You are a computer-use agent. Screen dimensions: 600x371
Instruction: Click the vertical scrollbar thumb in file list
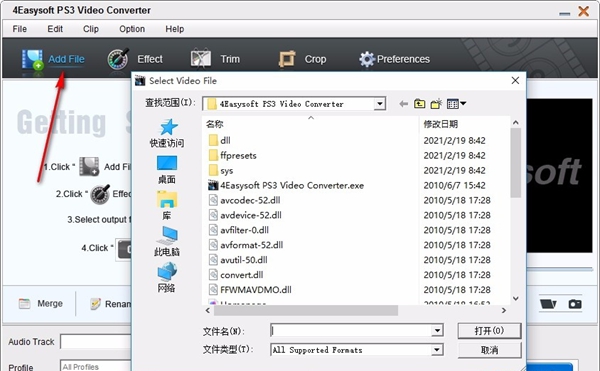[515, 163]
